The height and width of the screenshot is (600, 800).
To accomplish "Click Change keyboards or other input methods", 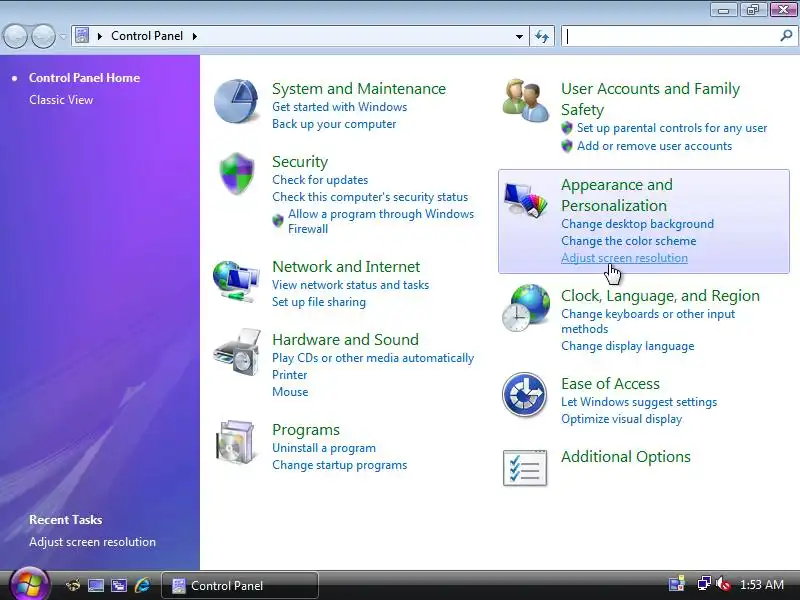I will [x=648, y=321].
